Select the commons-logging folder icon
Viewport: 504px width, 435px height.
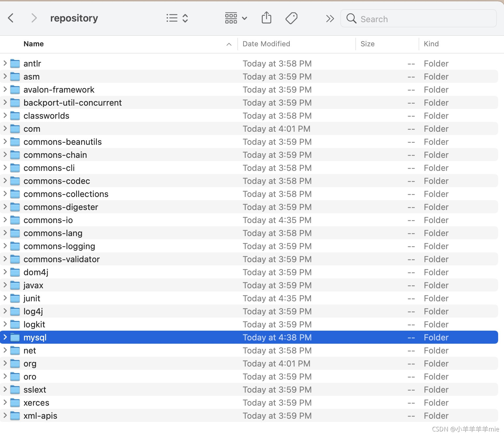[x=15, y=246]
